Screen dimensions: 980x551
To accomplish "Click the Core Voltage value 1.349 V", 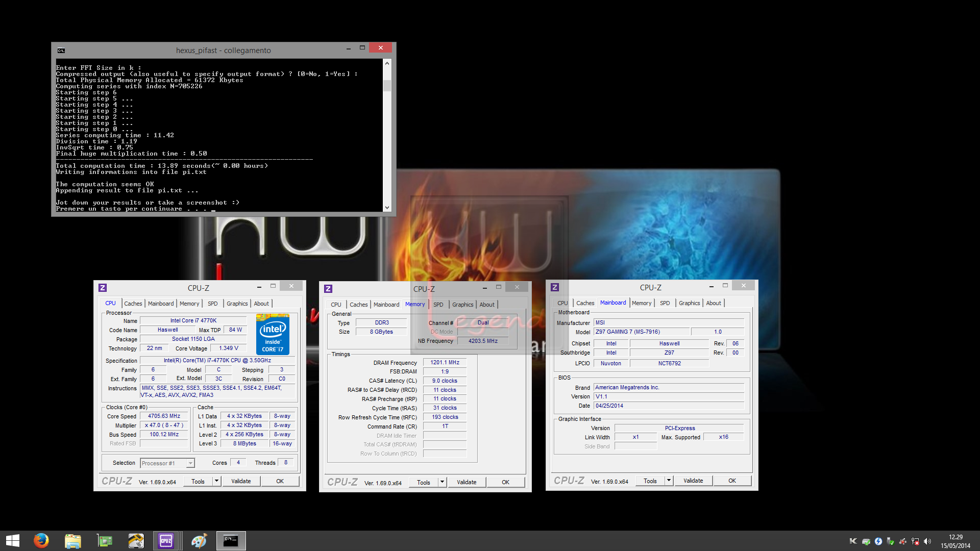I will [x=229, y=348].
